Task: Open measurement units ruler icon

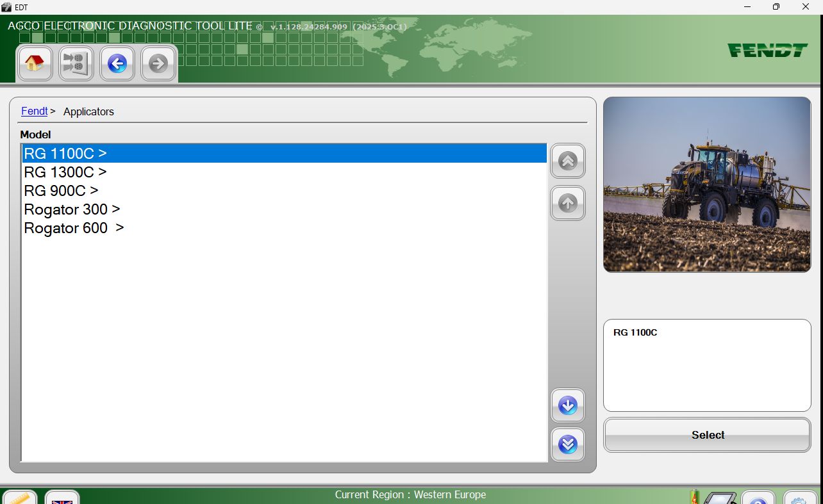Action: pyautogui.click(x=20, y=498)
